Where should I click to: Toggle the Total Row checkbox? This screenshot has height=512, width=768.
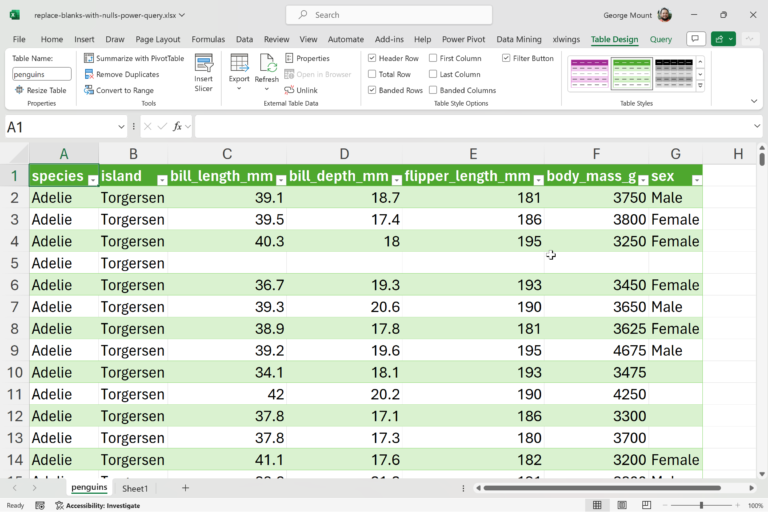pyautogui.click(x=373, y=74)
